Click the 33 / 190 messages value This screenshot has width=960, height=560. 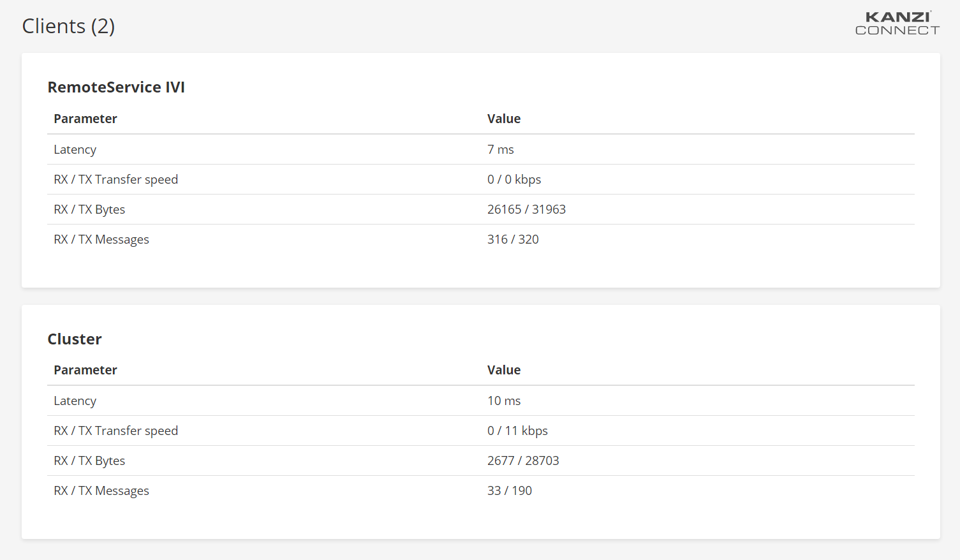(509, 490)
